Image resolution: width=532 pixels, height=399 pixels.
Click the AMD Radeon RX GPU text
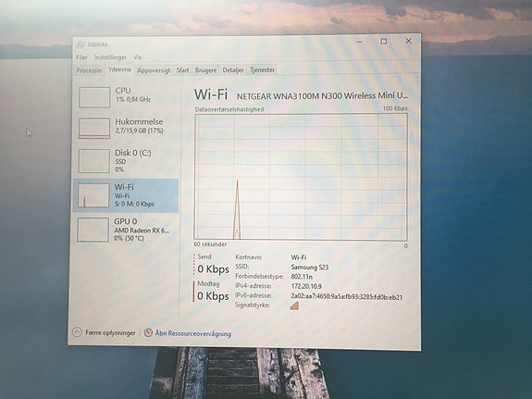pos(142,231)
